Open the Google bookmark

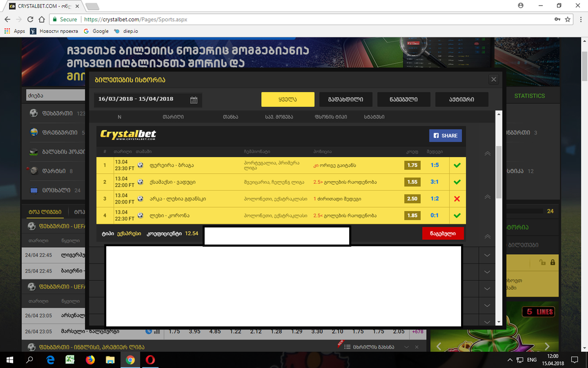coord(96,31)
